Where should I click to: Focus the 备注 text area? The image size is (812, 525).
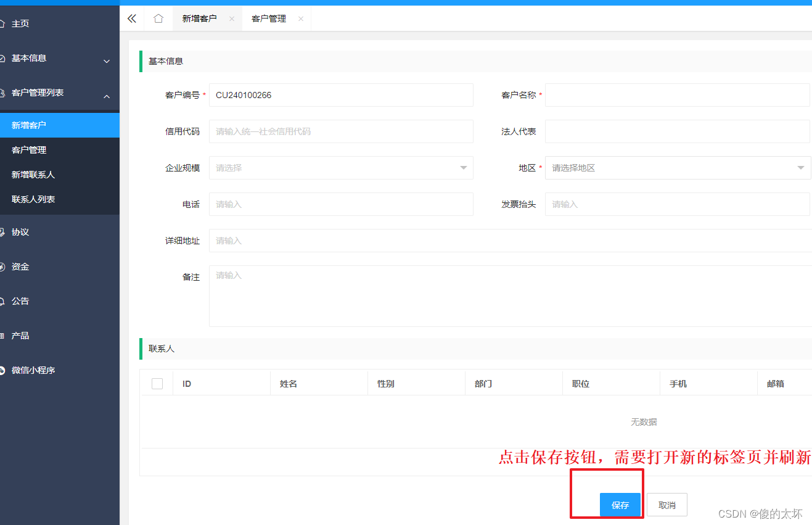pyautogui.click(x=511, y=296)
